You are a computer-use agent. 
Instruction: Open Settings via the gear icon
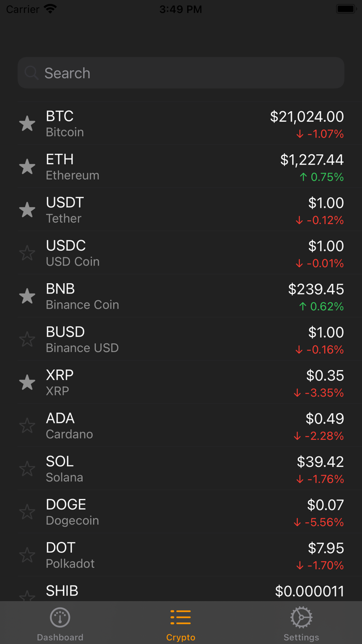click(301, 617)
